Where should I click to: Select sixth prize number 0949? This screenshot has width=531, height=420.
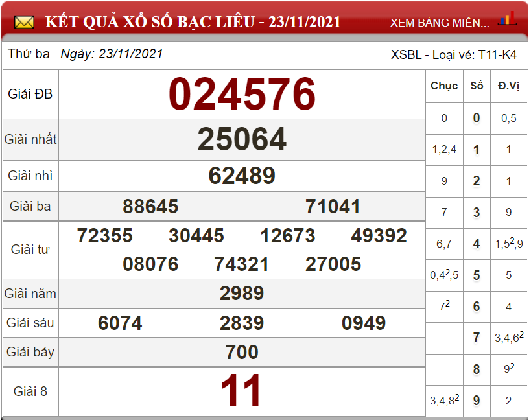tap(364, 323)
